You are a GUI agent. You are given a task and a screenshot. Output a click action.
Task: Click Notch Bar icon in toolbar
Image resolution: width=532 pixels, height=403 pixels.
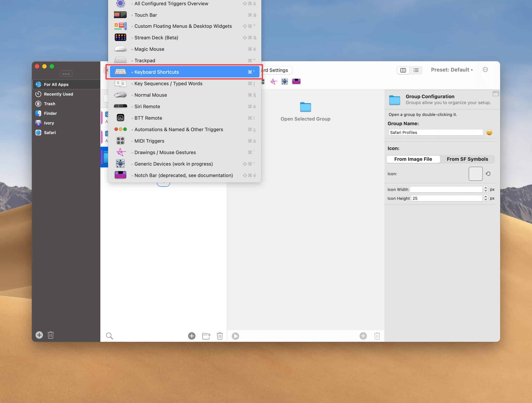tap(296, 82)
